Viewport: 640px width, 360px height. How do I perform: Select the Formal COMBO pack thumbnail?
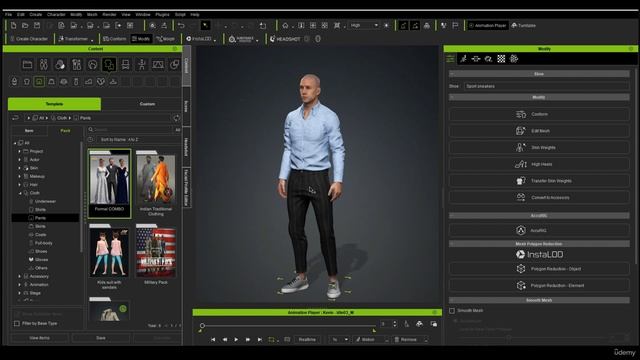click(x=109, y=183)
